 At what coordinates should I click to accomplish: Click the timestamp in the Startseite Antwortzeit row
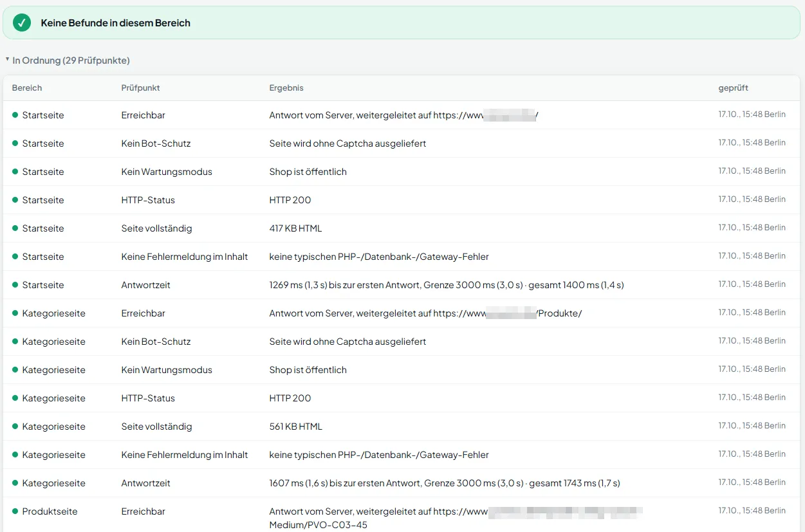pos(752,284)
